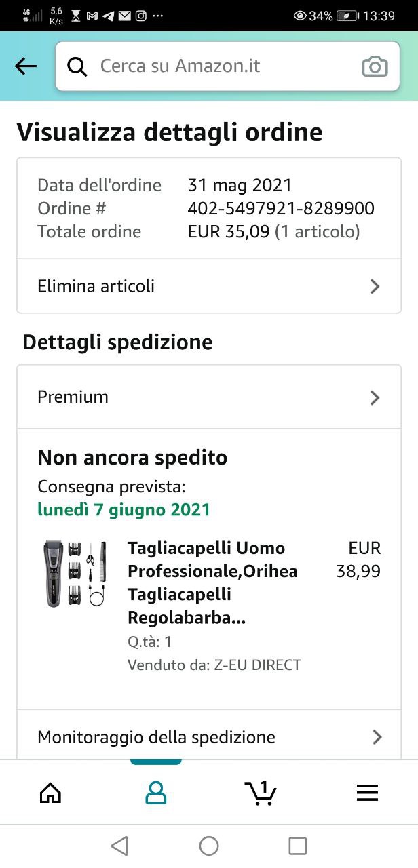Expand Monitoraggio della spedizione chevron
Screen dimensions: 418x868
[x=377, y=737]
